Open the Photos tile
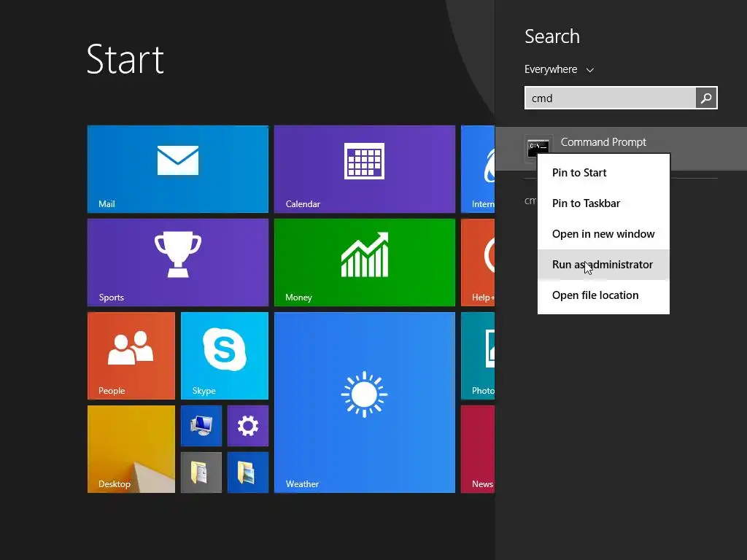Screen dimensions: 747x560 point(478,356)
